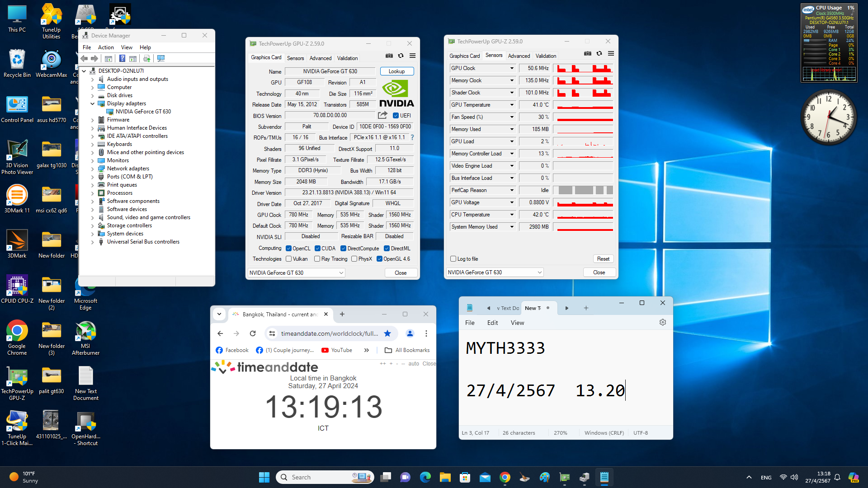
Task: Click Close button in GPU-Z Graphics Card window
Action: [401, 273]
